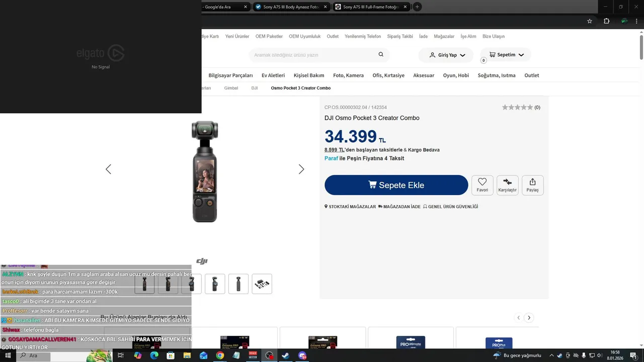The image size is (644, 362).
Task: Click the search magnifier icon in the search bar
Action: tap(381, 54)
